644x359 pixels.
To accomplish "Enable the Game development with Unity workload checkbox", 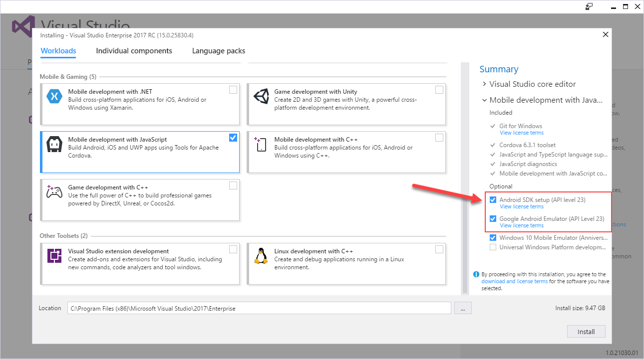I will [439, 89].
